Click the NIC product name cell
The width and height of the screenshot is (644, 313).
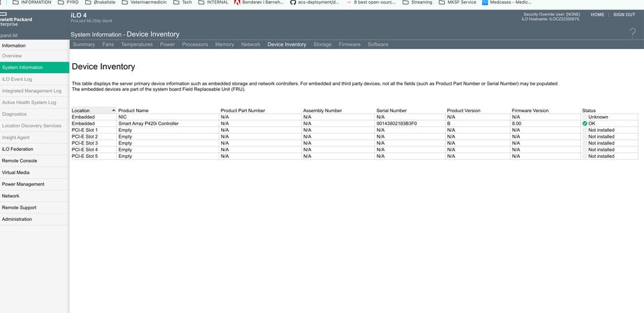coord(122,117)
